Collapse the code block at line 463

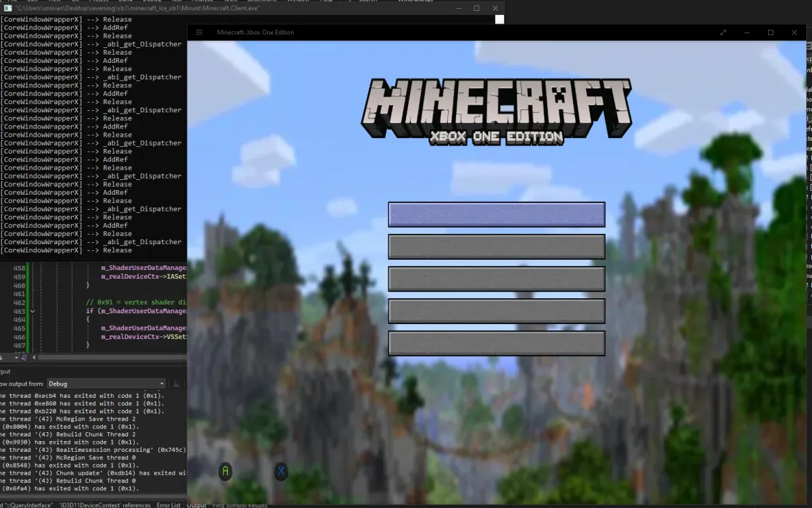pos(32,311)
